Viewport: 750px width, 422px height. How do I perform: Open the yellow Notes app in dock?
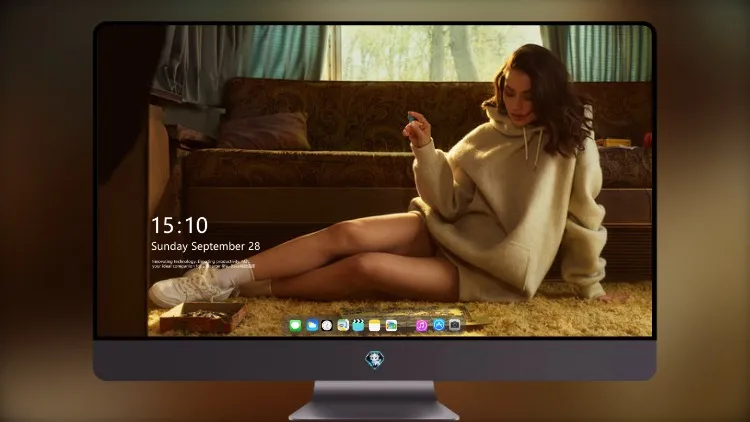[375, 326]
